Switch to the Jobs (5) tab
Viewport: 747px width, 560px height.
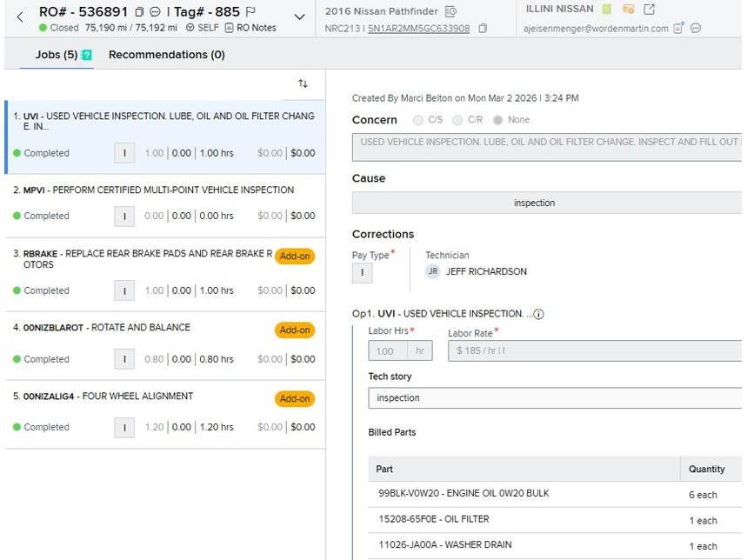tap(56, 55)
